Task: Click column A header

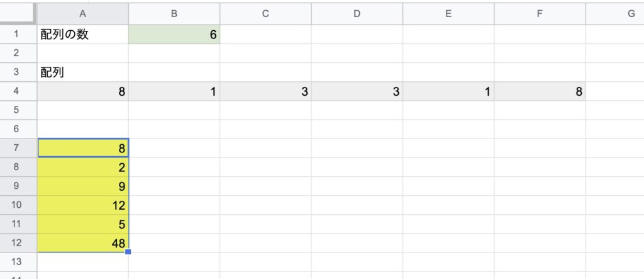Action: (x=83, y=14)
